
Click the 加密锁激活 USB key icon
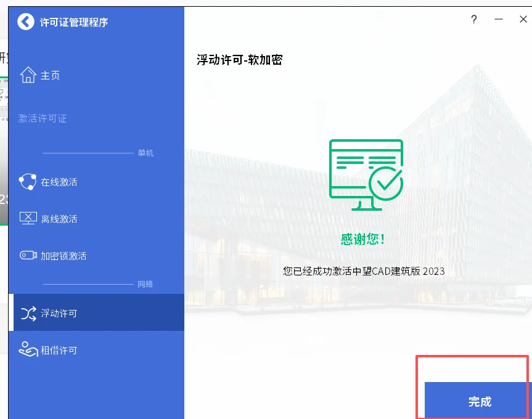pos(28,255)
